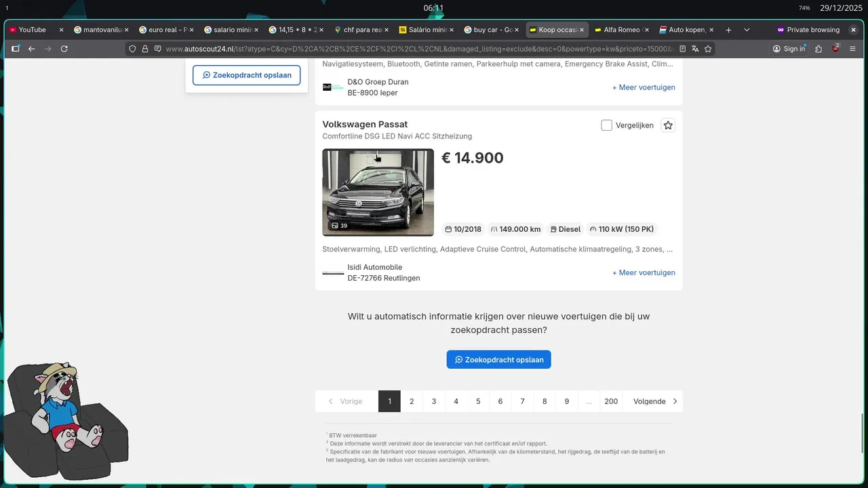Click the 06:11 clock in top bar
Viewport: 868px width, 488px height.
(433, 8)
